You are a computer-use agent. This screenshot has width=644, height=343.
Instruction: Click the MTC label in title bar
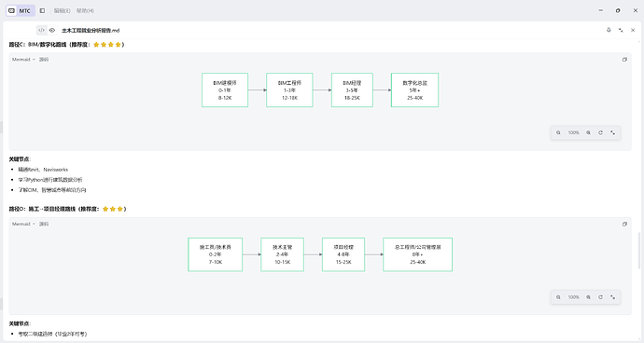[24, 10]
